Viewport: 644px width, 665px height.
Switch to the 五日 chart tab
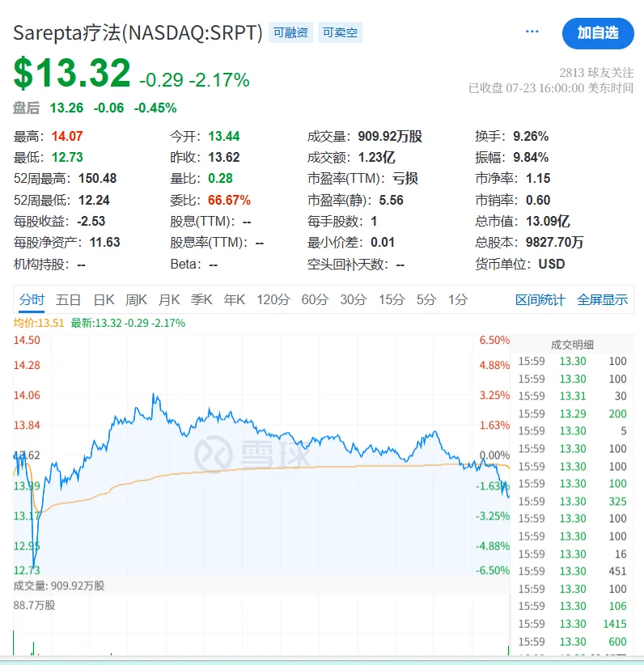click(x=69, y=299)
